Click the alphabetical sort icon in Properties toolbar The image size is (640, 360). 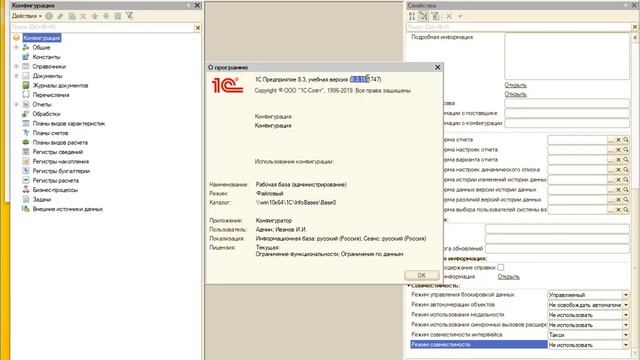412,16
